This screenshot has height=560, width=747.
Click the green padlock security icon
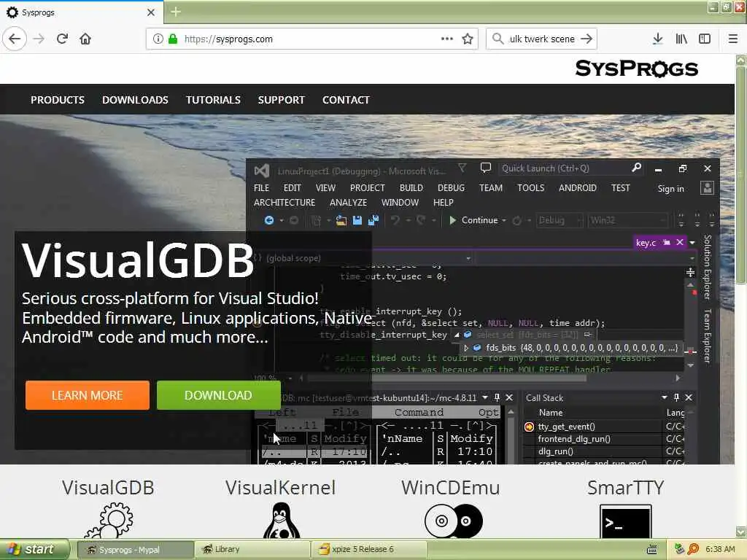point(172,39)
